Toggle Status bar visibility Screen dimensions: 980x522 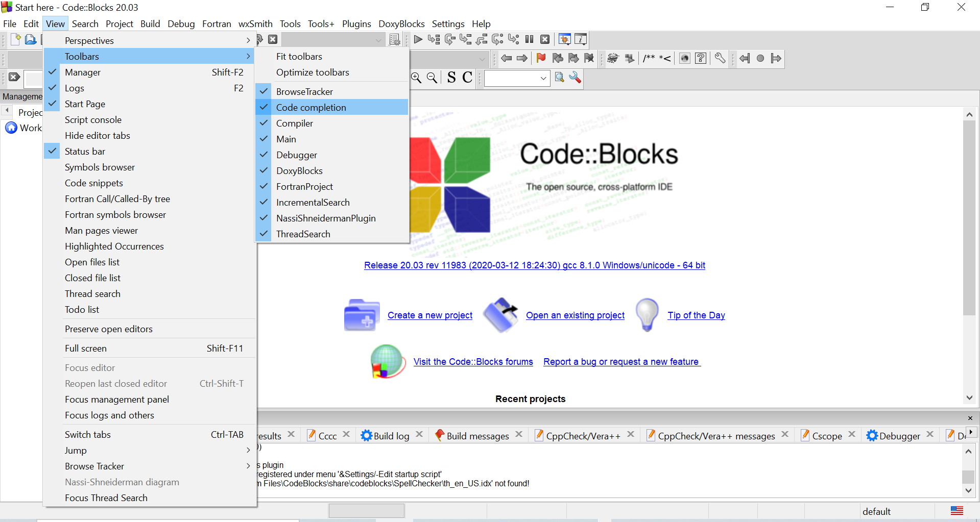tap(150, 152)
